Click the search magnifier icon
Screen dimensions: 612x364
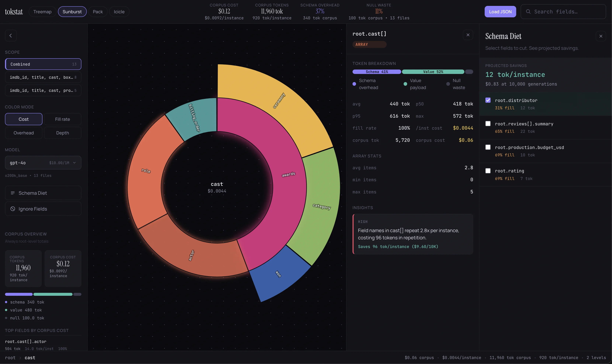click(x=529, y=12)
